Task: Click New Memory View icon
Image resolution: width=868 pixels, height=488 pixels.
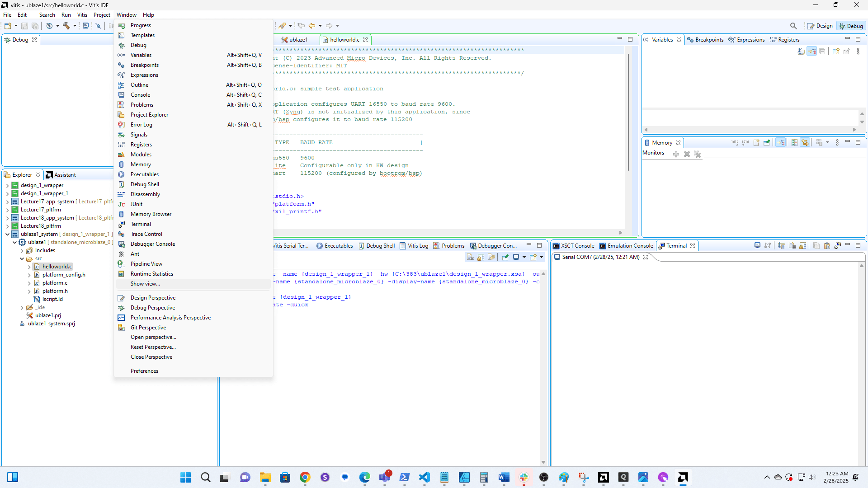Action: pos(756,143)
